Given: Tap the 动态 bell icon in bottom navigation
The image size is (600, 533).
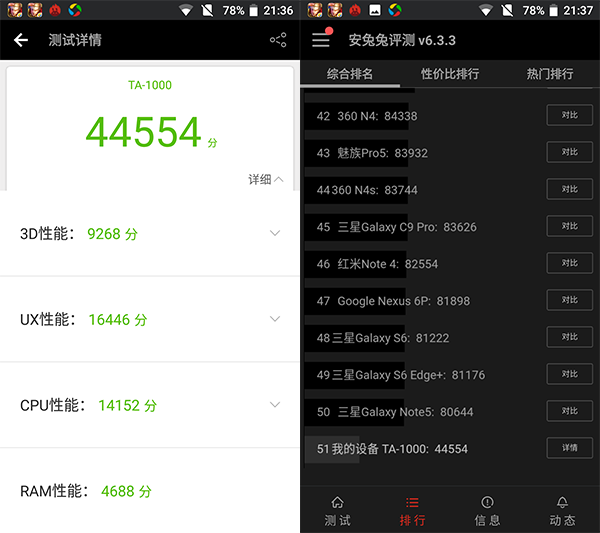Looking at the screenshot, I should 562,502.
